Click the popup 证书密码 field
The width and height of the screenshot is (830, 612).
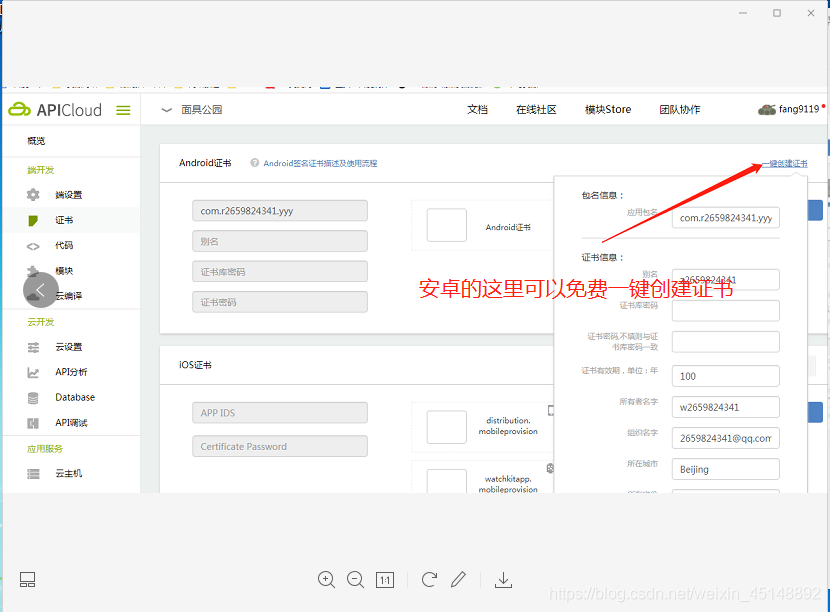[726, 342]
